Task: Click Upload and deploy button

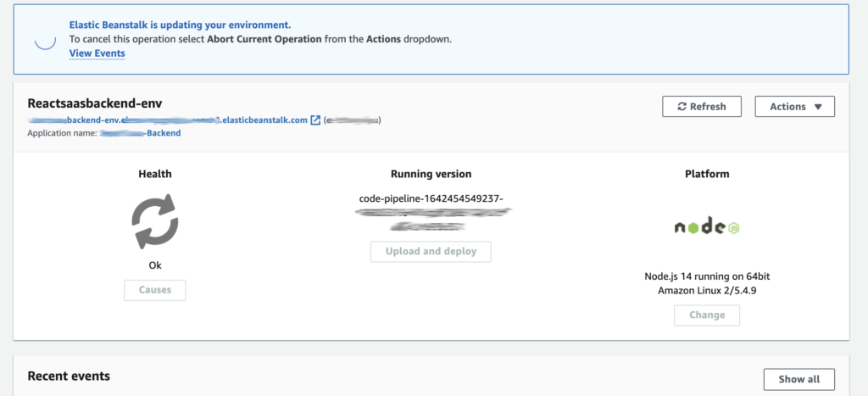Action: click(431, 252)
